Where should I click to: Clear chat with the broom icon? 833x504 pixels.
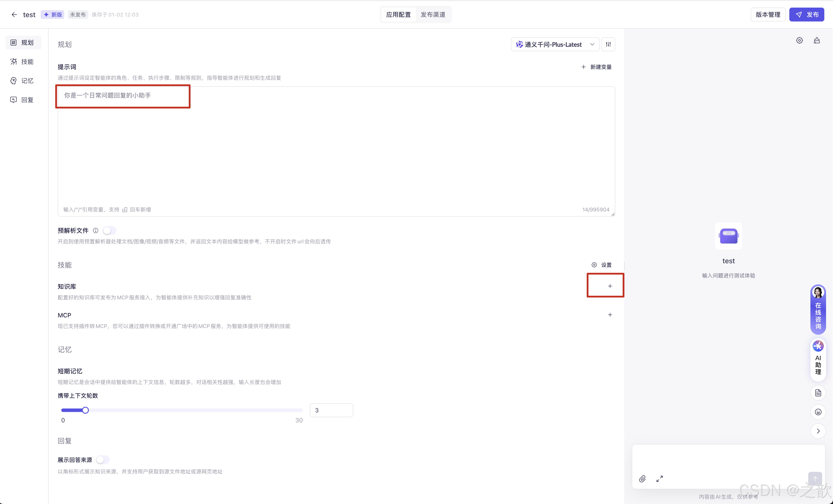(x=817, y=41)
